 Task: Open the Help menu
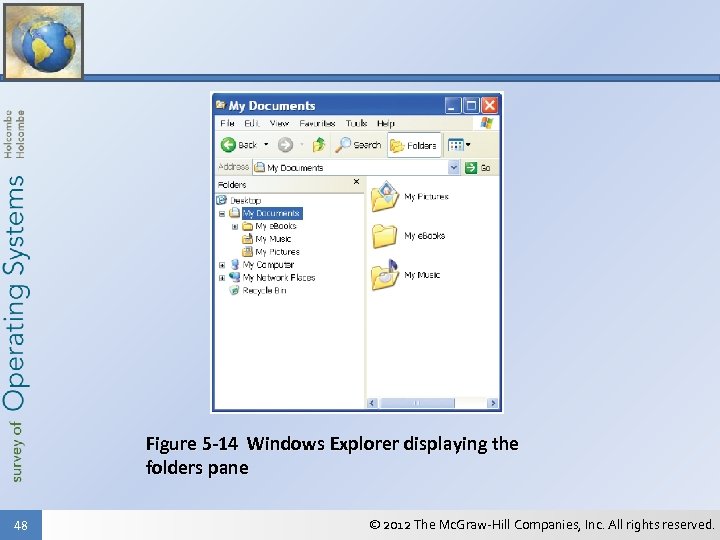coord(386,123)
